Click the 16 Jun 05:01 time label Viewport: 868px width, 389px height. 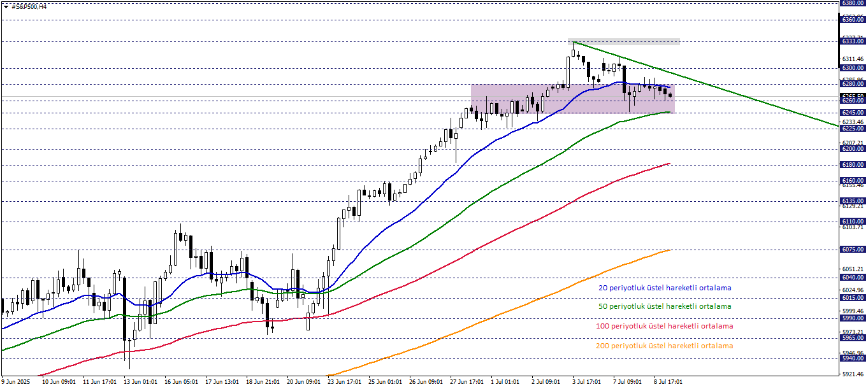coord(181,383)
